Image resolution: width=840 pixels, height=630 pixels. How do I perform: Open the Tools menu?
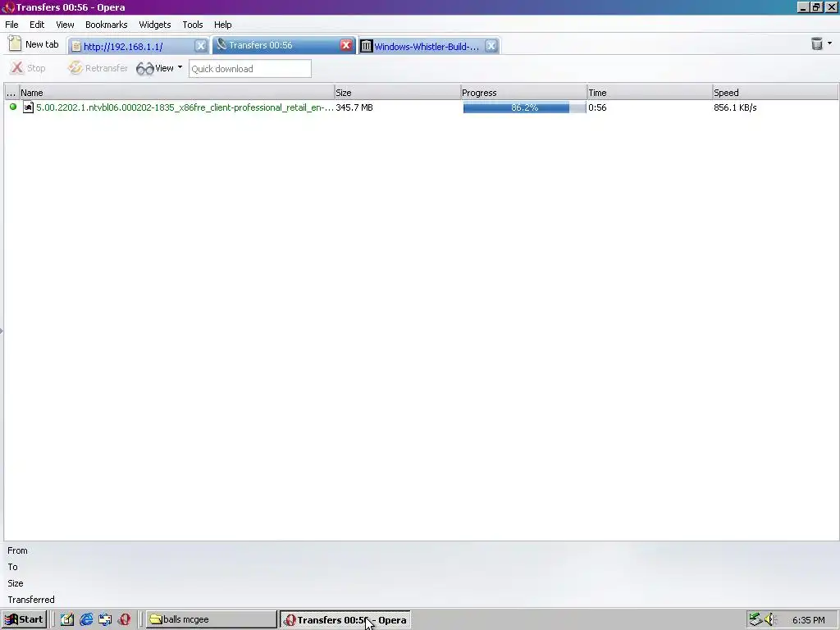[192, 25]
